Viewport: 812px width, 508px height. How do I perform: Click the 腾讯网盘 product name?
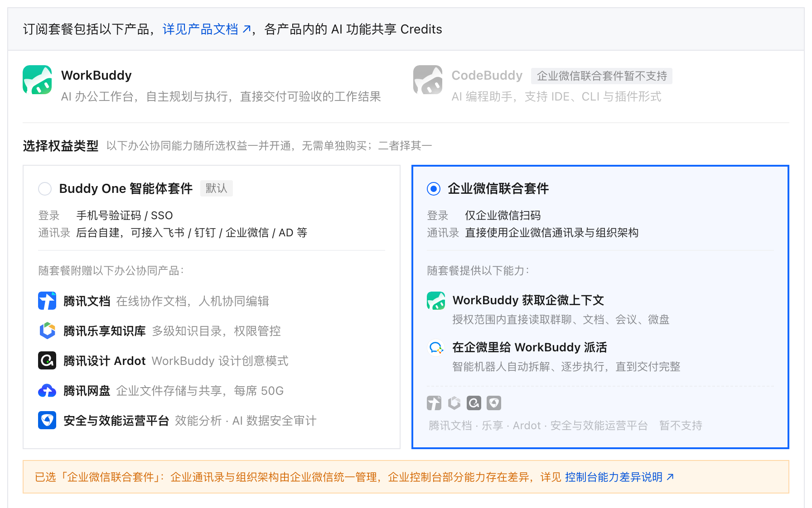[x=87, y=390]
